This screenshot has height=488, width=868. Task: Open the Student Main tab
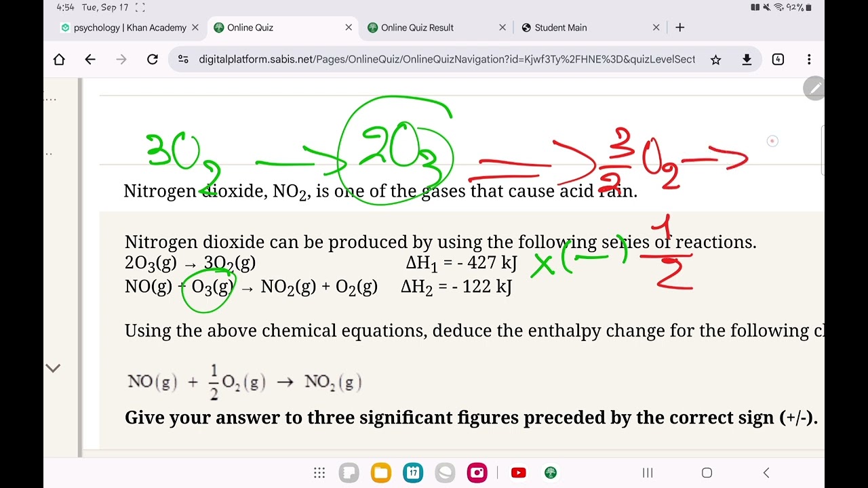[591, 28]
